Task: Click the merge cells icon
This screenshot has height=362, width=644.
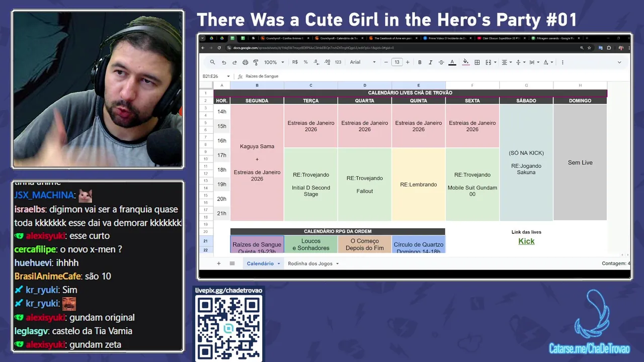Action: pyautogui.click(x=488, y=62)
